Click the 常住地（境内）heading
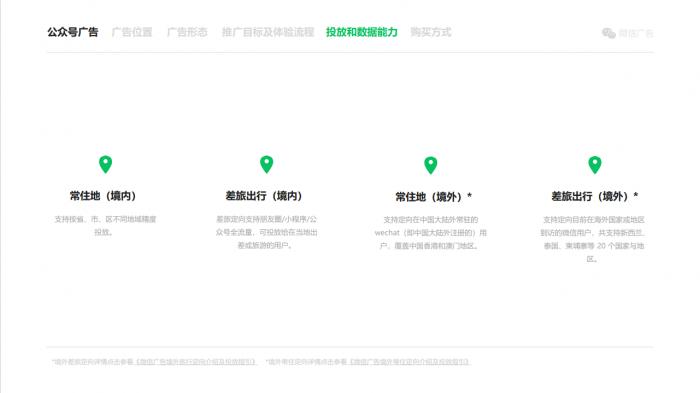700x393 pixels. pos(103,196)
